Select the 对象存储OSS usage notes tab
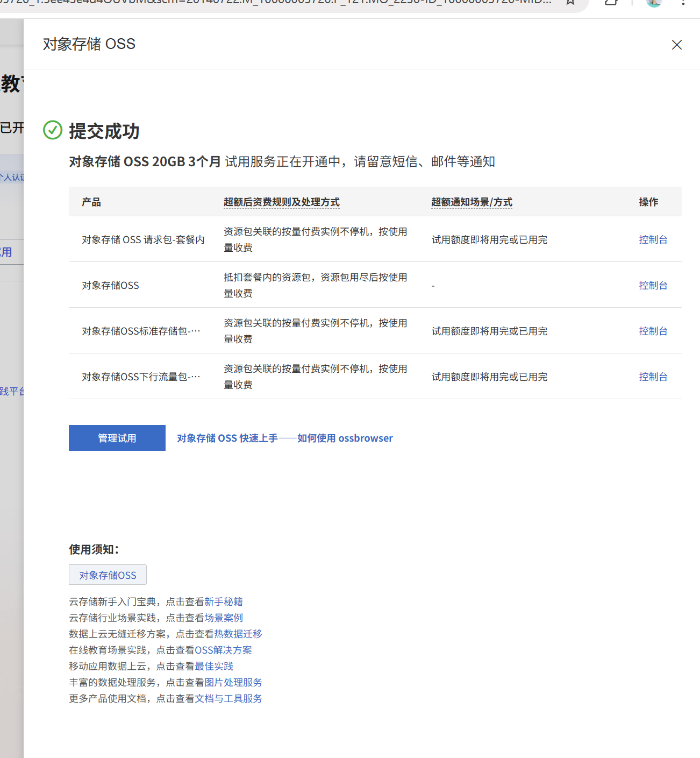700x758 pixels. click(108, 575)
